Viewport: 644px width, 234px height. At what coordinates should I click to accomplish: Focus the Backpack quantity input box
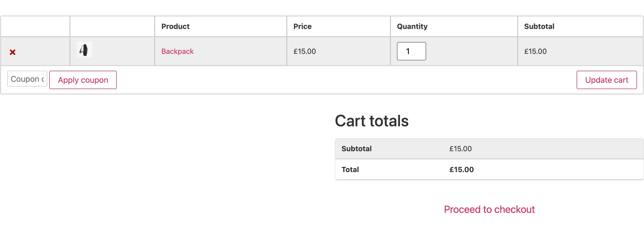pos(411,51)
